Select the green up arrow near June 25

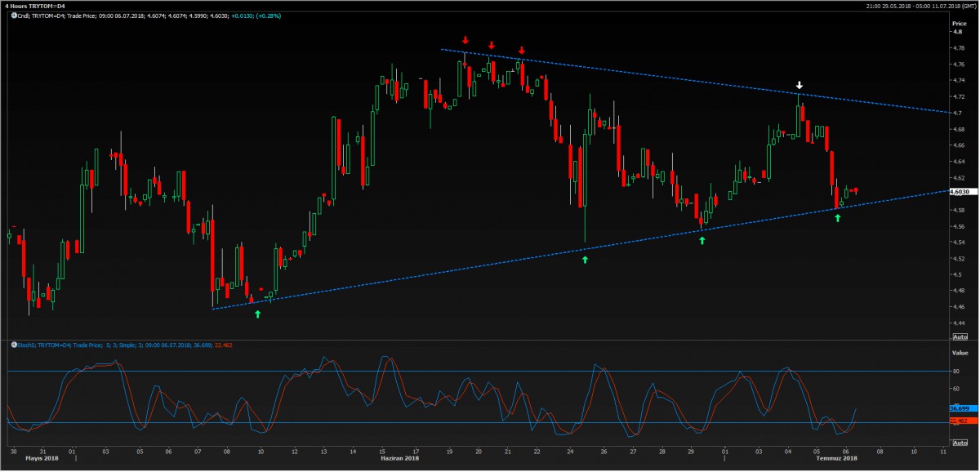coord(585,259)
